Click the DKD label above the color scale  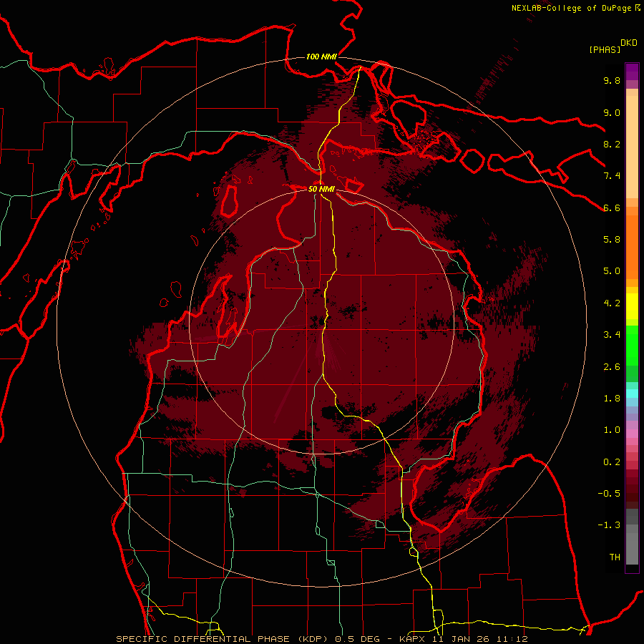pos(629,43)
